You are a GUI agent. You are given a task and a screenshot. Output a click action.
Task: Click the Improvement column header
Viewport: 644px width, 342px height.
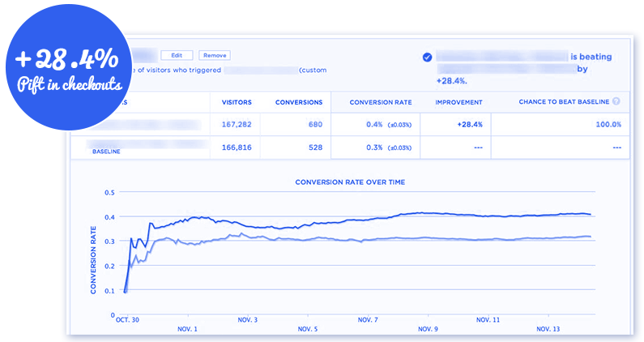coord(458,102)
